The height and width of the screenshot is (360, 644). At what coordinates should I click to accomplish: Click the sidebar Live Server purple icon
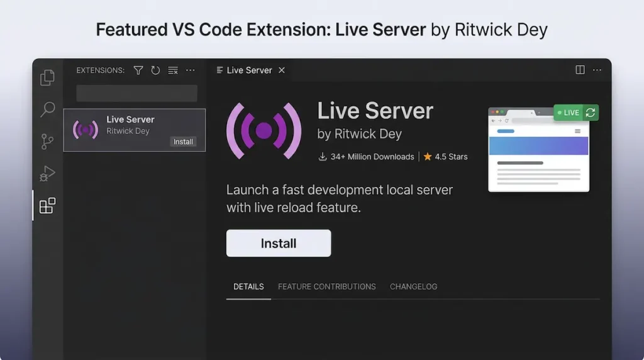pyautogui.click(x=86, y=130)
